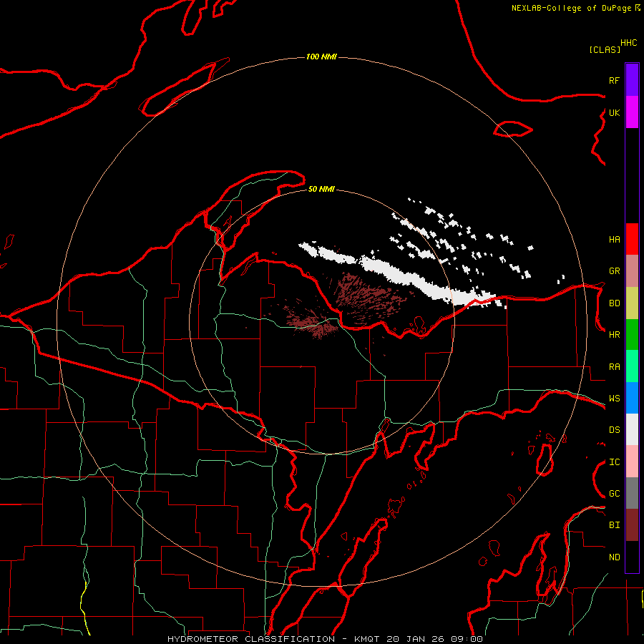Click the RA legend label

pyautogui.click(x=614, y=367)
